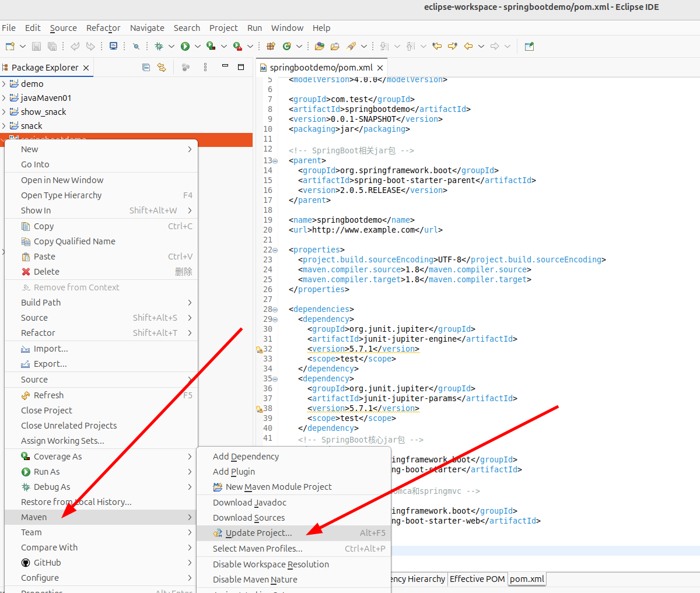Screen dimensions: 700x593
Task: Choose Select Maven Profiles... entry
Action: pos(293,549)
